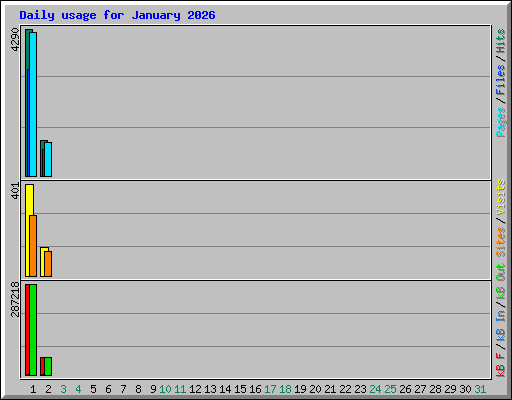Click the kB F legend label
The height and width of the screenshot is (400, 512).
(x=501, y=365)
